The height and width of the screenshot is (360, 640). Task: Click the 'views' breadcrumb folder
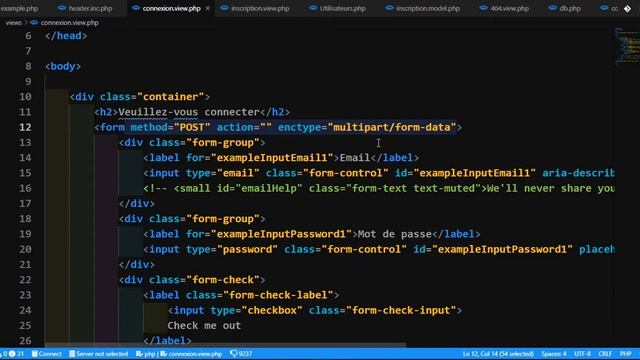pyautogui.click(x=13, y=22)
